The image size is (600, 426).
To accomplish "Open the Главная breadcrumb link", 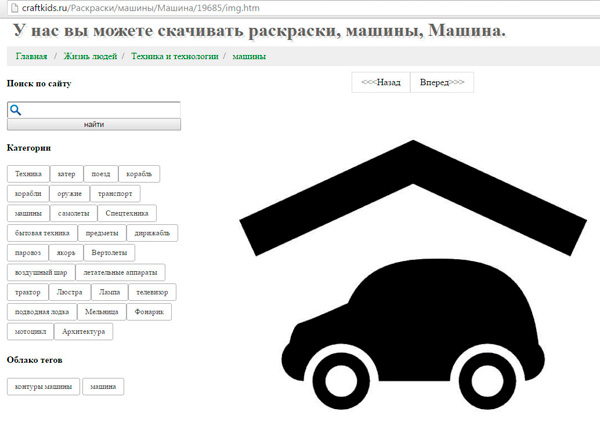I will (31, 57).
